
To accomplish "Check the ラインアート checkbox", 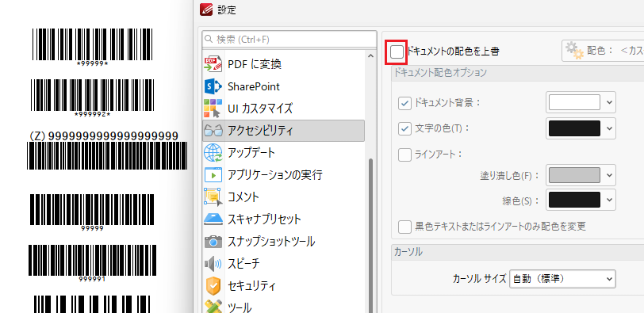I will click(405, 155).
